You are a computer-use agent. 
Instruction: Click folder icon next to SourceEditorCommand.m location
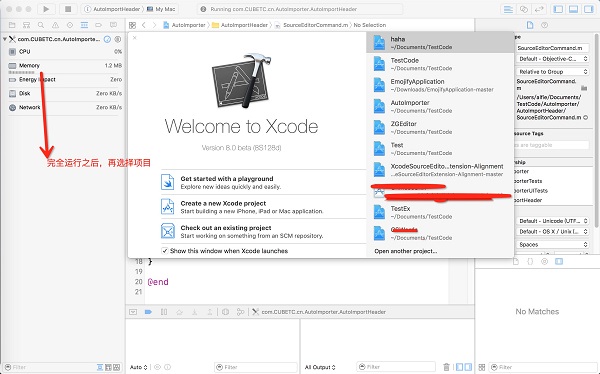(584, 88)
